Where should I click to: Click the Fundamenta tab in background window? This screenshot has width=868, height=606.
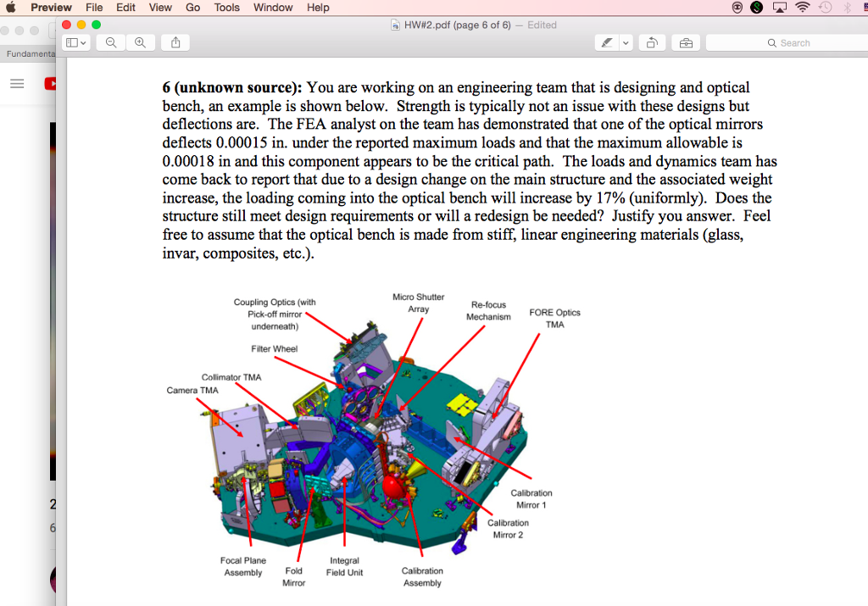coord(31,53)
